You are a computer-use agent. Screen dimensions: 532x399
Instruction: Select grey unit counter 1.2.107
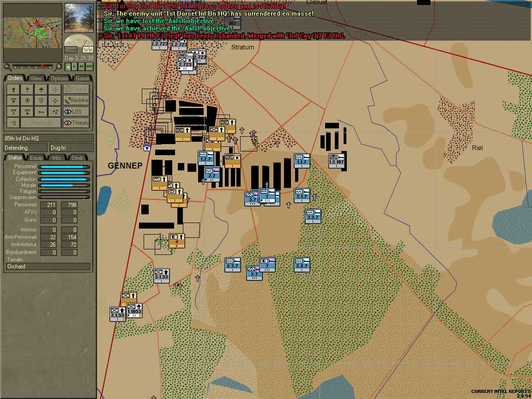point(337,161)
